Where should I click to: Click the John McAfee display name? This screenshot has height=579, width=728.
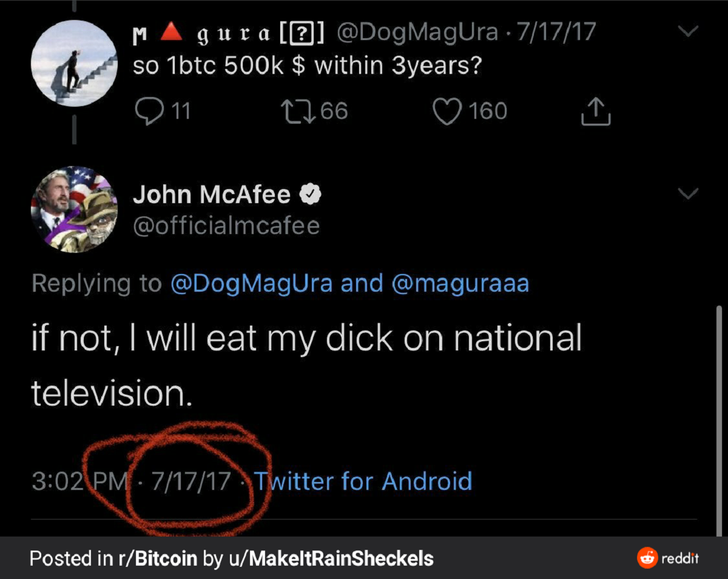coord(212,195)
